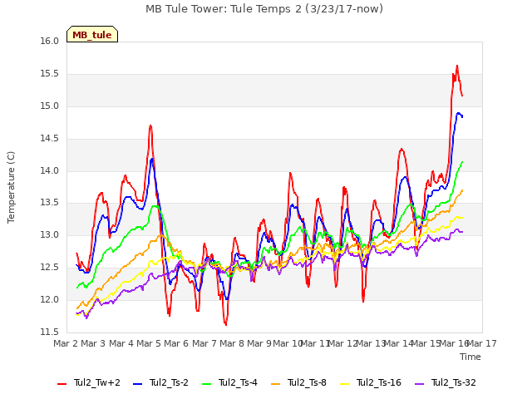Click the red line minimum near Mar 8
The height and width of the screenshot is (399, 532).
225,325
